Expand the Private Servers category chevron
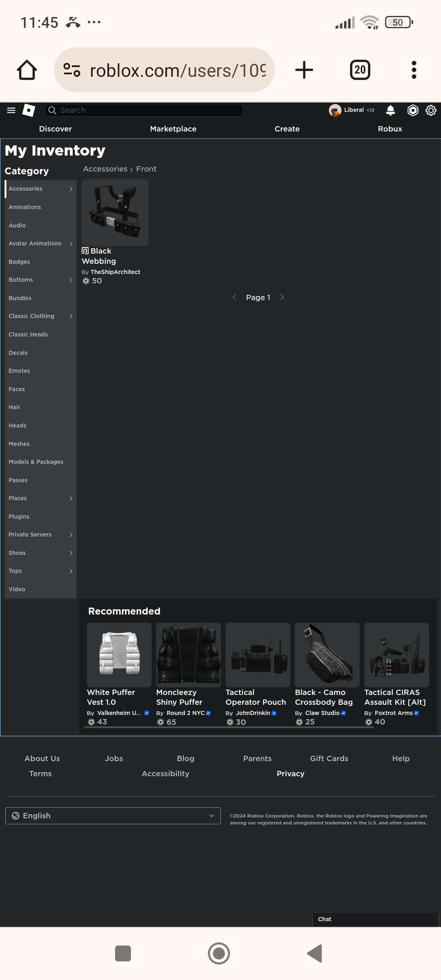The image size is (441, 980). (x=71, y=535)
